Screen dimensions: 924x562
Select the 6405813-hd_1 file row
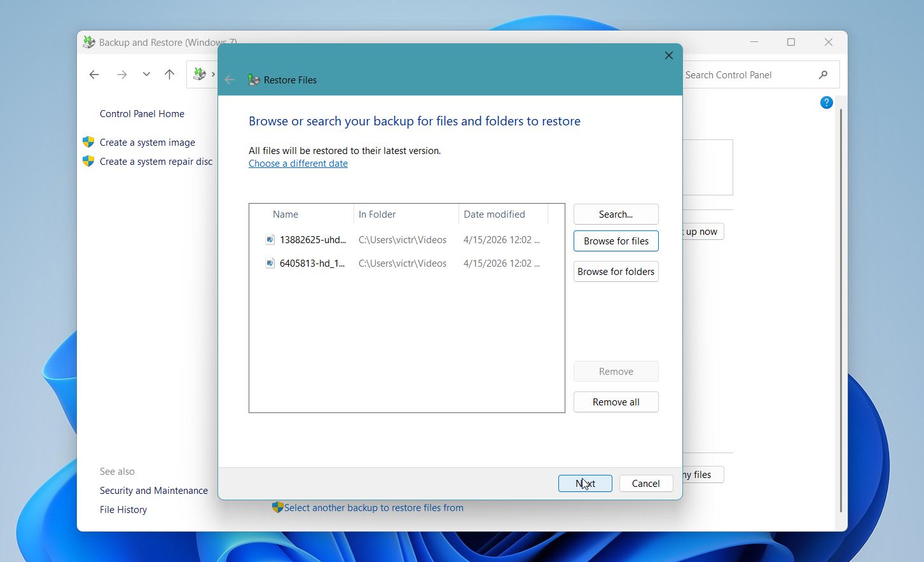(x=406, y=263)
